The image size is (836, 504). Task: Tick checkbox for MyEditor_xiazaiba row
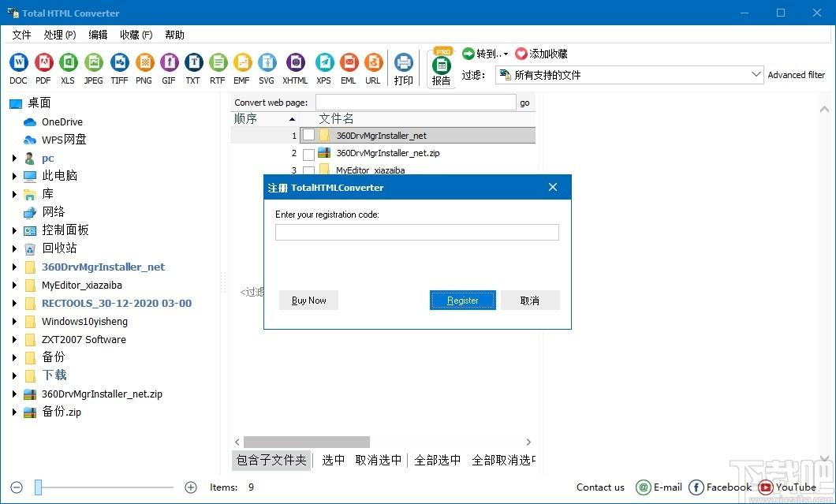[x=308, y=170]
